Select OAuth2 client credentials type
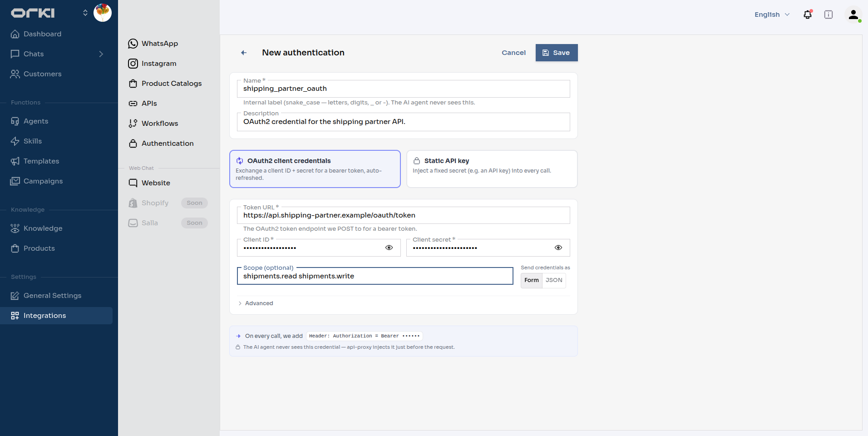Screen dimensions: 868x436 coord(315,169)
